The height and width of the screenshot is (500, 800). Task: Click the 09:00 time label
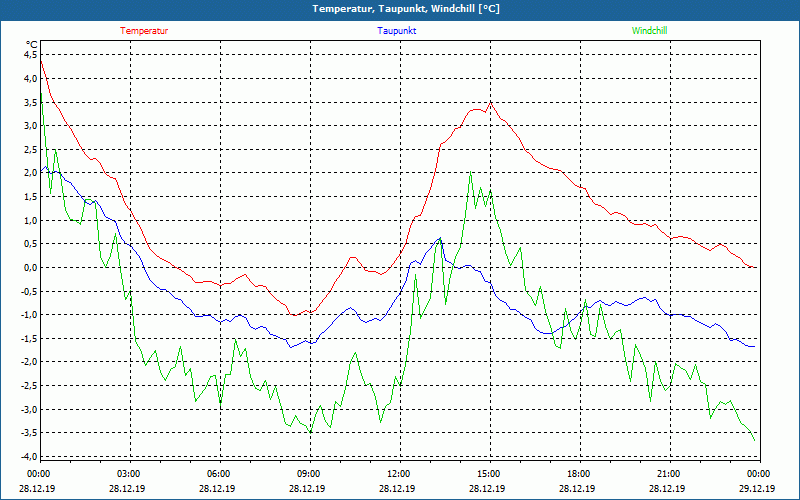(x=310, y=474)
